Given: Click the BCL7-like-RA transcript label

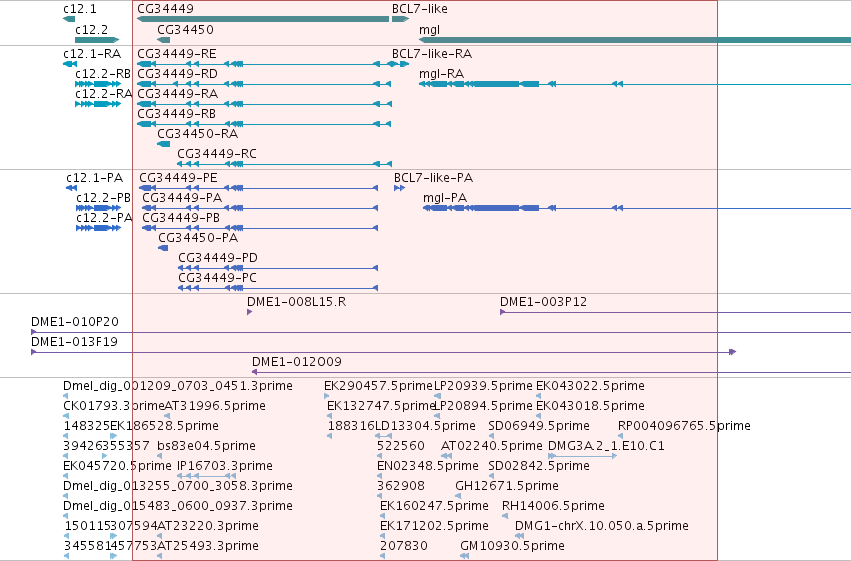Looking at the screenshot, I should point(432,54).
